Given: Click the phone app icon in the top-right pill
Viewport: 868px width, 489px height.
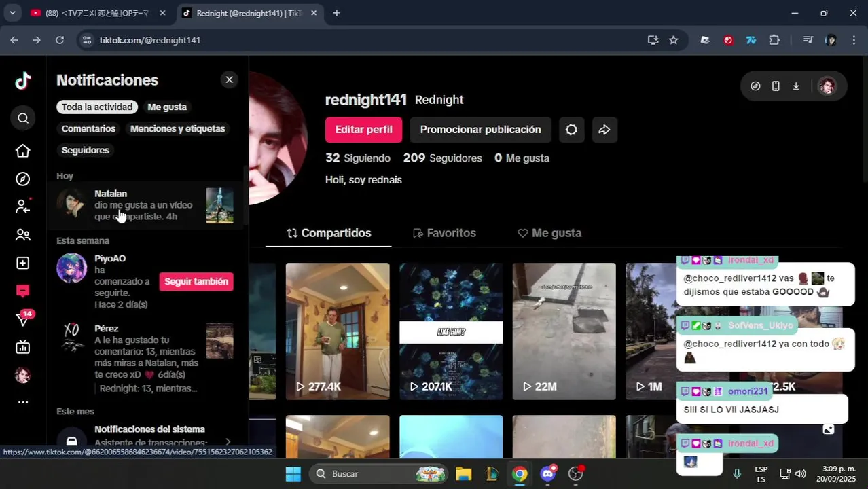Looking at the screenshot, I should coord(776,86).
